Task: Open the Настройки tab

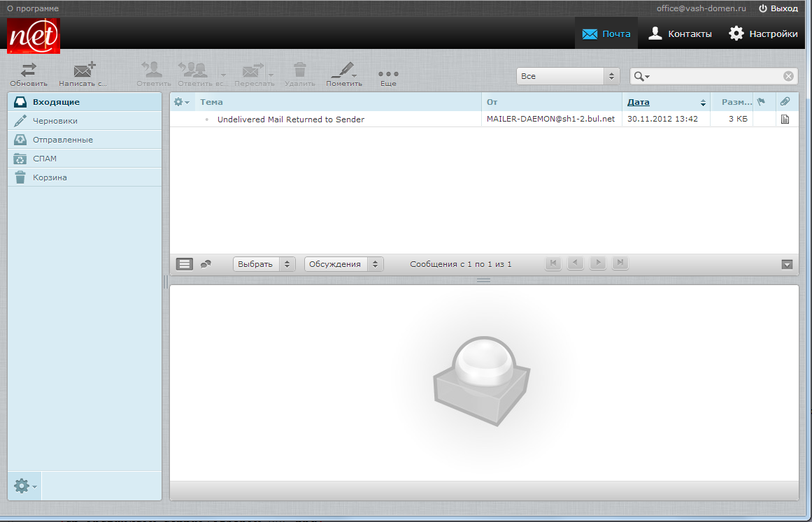Action: [x=763, y=33]
